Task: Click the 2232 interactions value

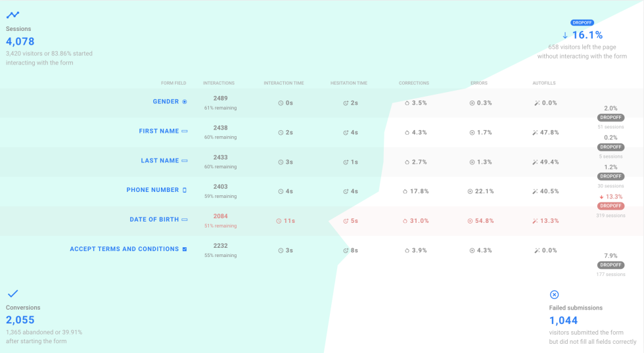Action: [x=221, y=246]
